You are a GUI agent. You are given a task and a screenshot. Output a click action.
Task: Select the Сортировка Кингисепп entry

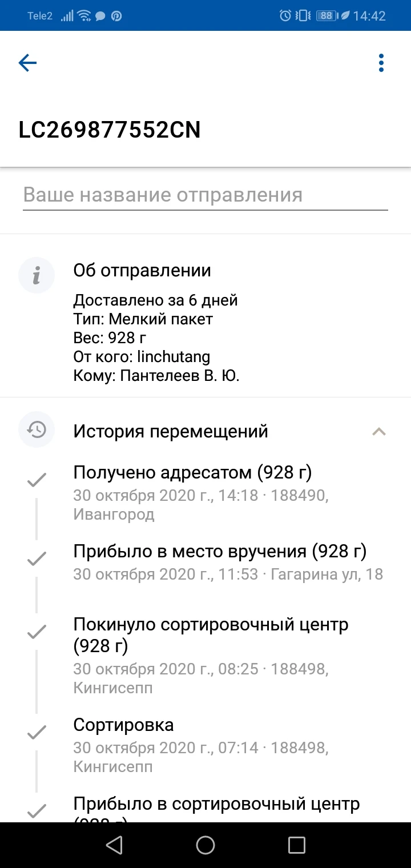200,745
